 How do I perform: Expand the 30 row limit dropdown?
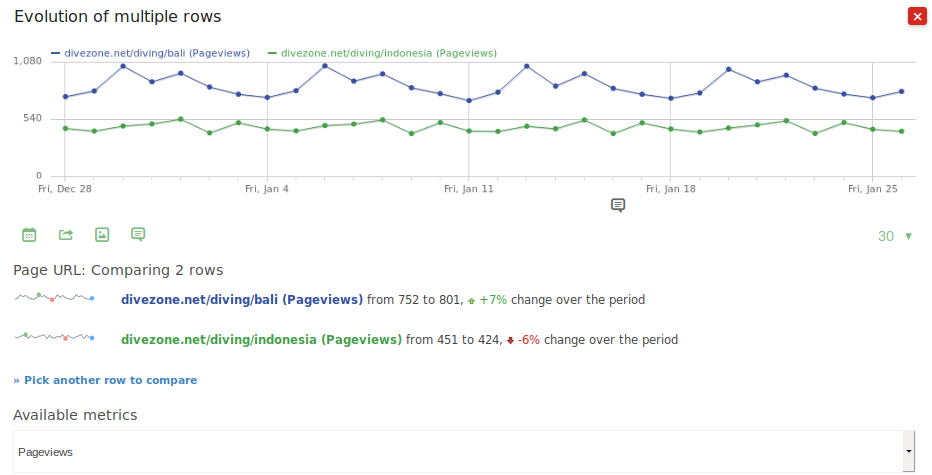pyautogui.click(x=895, y=237)
